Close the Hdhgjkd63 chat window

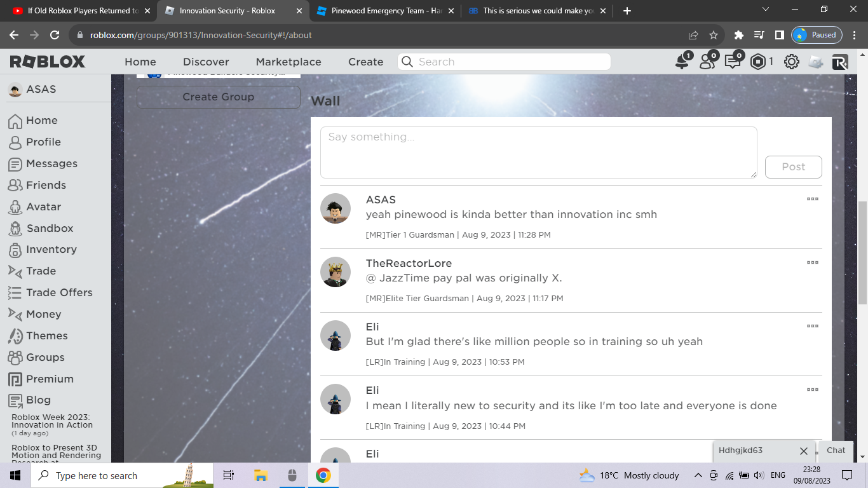[x=803, y=451]
